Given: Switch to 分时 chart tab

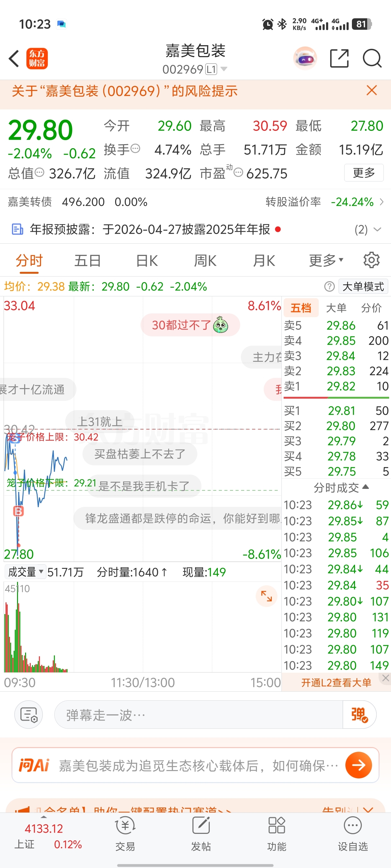Looking at the screenshot, I should click(29, 260).
